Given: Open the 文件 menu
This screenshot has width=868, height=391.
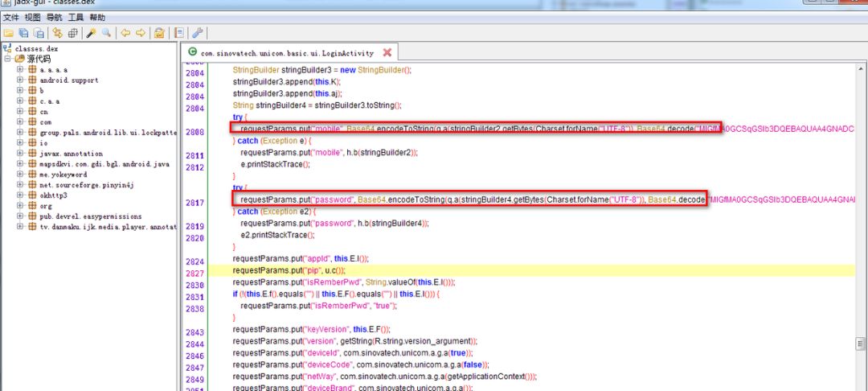Looking at the screenshot, I should pyautogui.click(x=11, y=17).
